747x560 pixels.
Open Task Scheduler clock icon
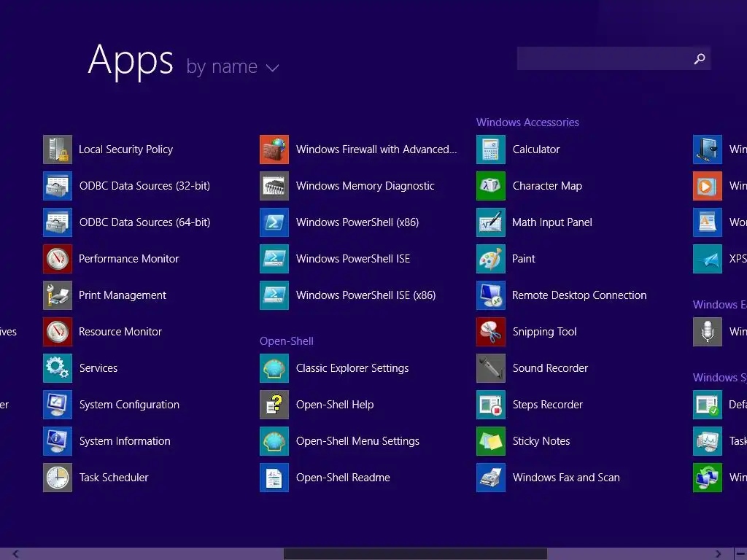58,478
